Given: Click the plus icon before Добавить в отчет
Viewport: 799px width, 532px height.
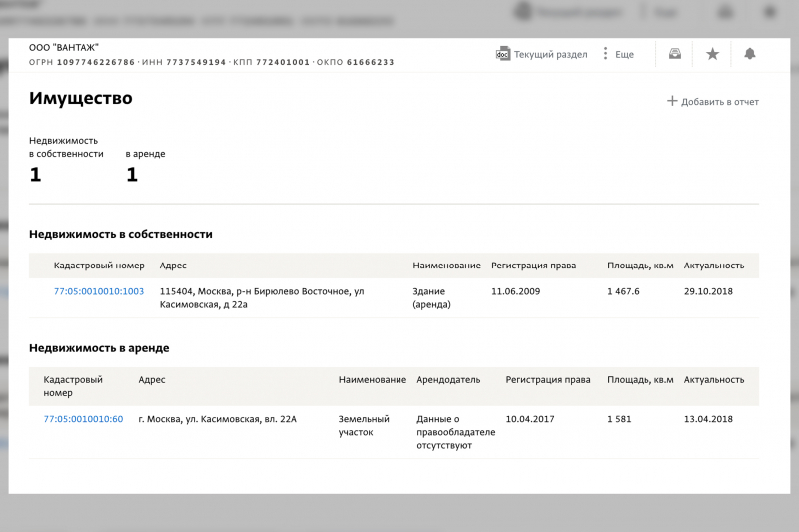Looking at the screenshot, I should (672, 101).
